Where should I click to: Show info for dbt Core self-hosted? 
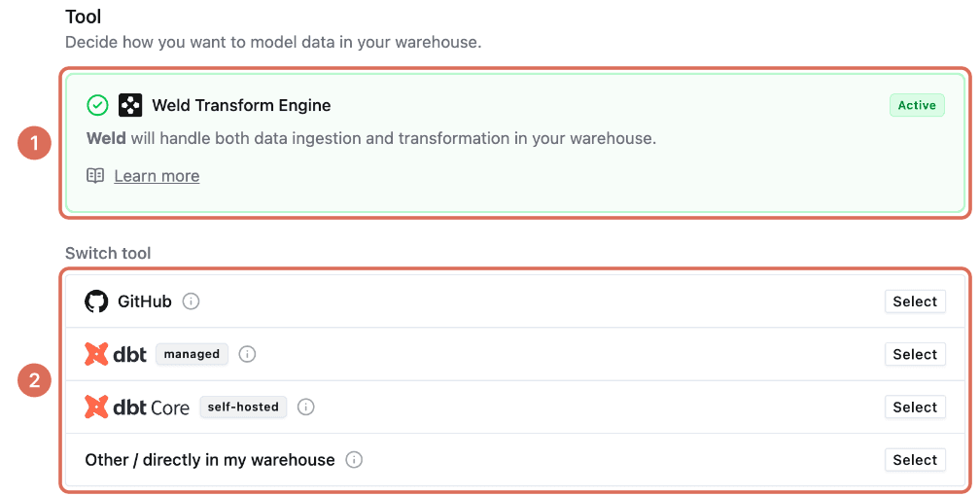click(305, 407)
